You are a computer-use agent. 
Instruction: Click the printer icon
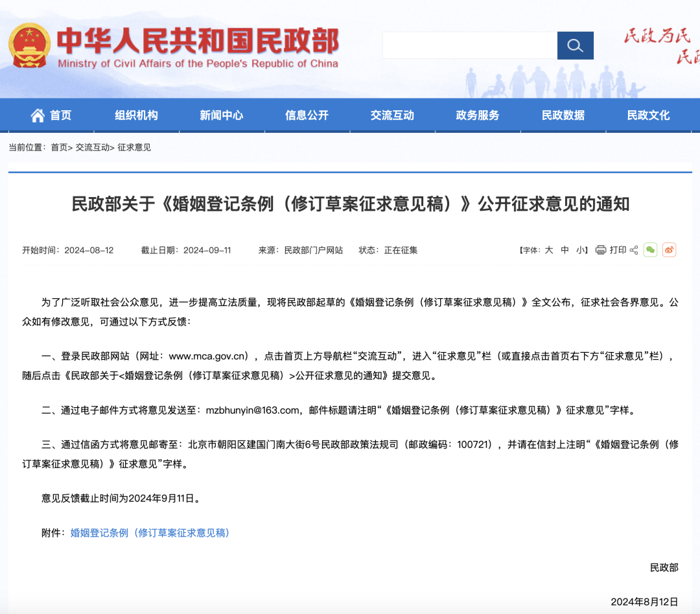point(601,250)
